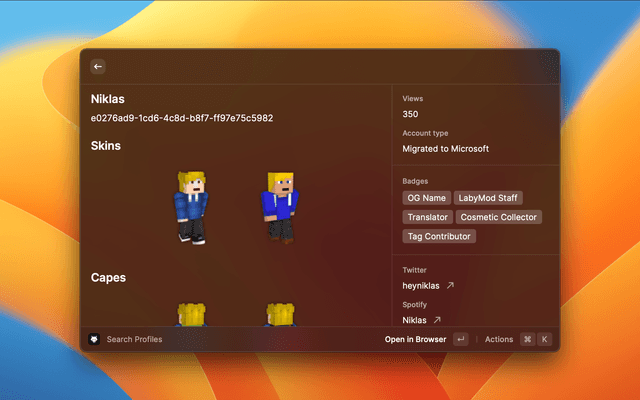
Task: Click the OG Name badge
Action: click(426, 198)
